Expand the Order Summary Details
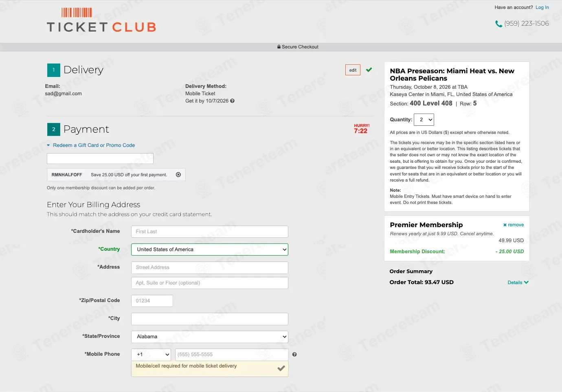 click(x=518, y=283)
